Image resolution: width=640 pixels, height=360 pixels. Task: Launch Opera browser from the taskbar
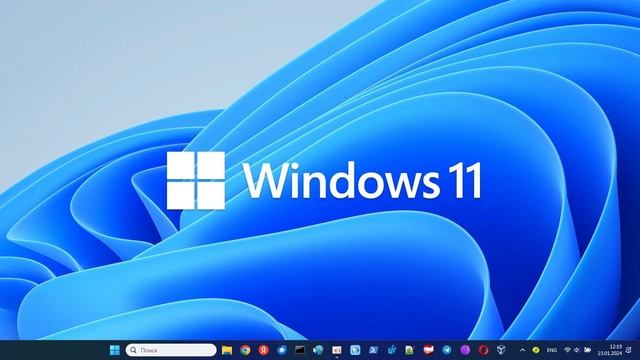pyautogui.click(x=483, y=350)
